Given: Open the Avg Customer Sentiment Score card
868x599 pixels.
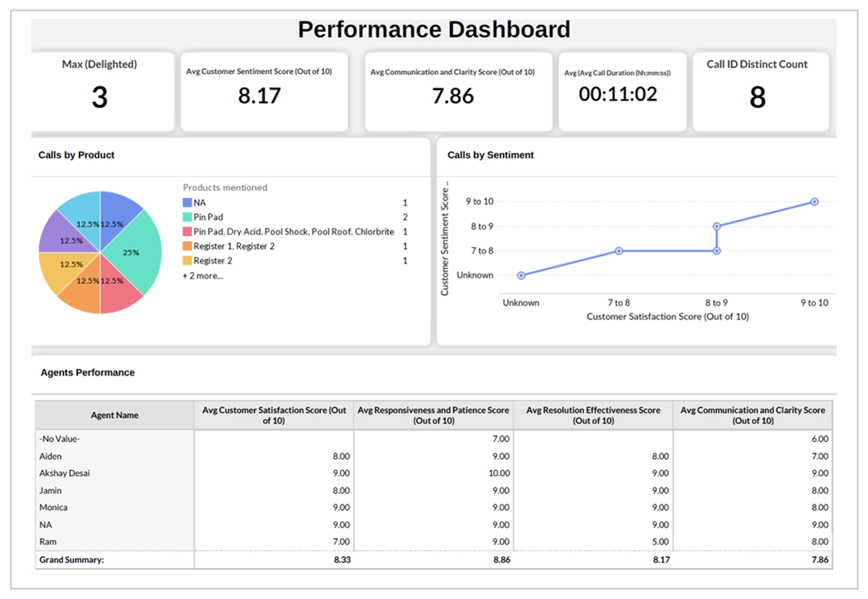Looking at the screenshot, I should [264, 91].
